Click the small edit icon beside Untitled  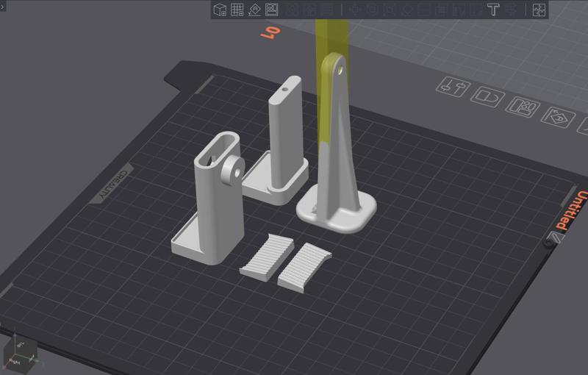[x=556, y=238]
